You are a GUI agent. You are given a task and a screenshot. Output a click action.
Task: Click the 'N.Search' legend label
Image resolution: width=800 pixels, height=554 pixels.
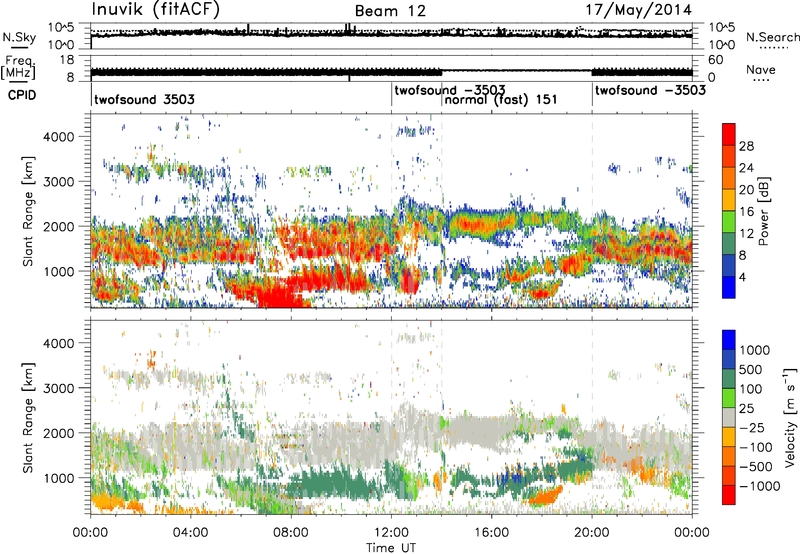[x=772, y=37]
